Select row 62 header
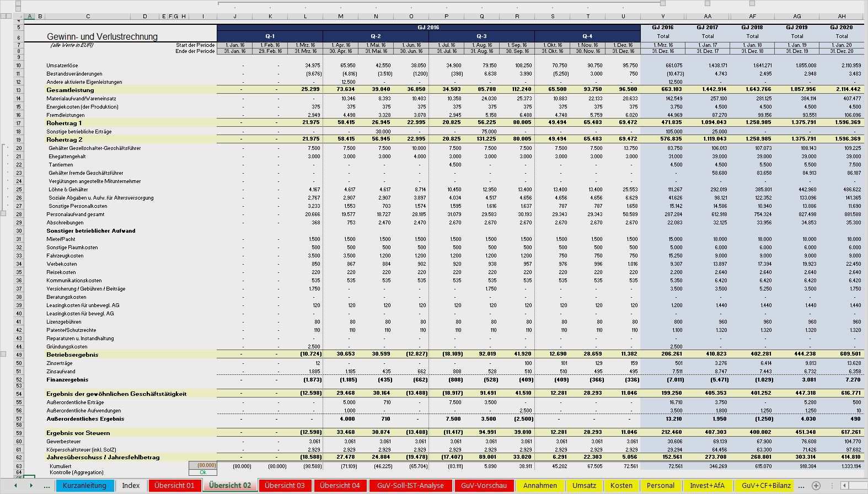 (x=18, y=457)
